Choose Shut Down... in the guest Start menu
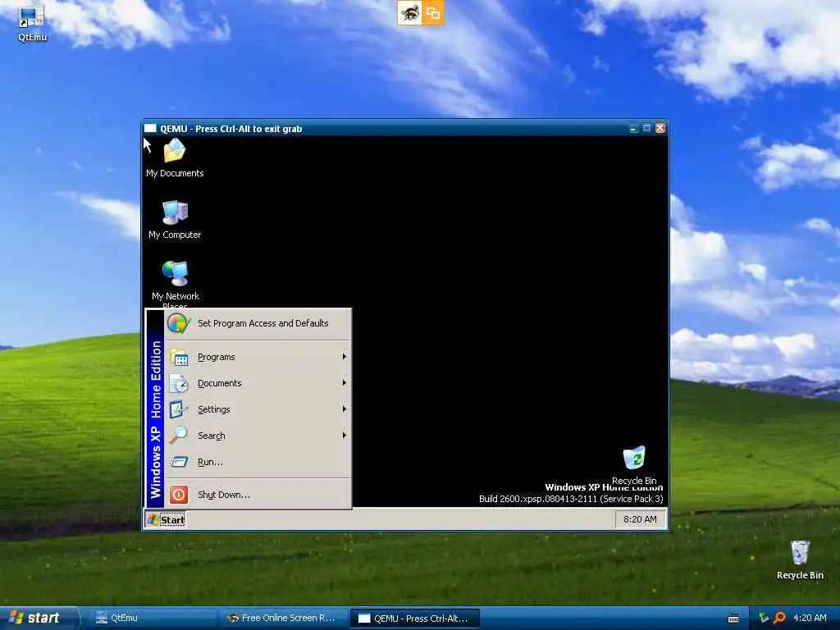840x630 pixels. click(x=258, y=494)
